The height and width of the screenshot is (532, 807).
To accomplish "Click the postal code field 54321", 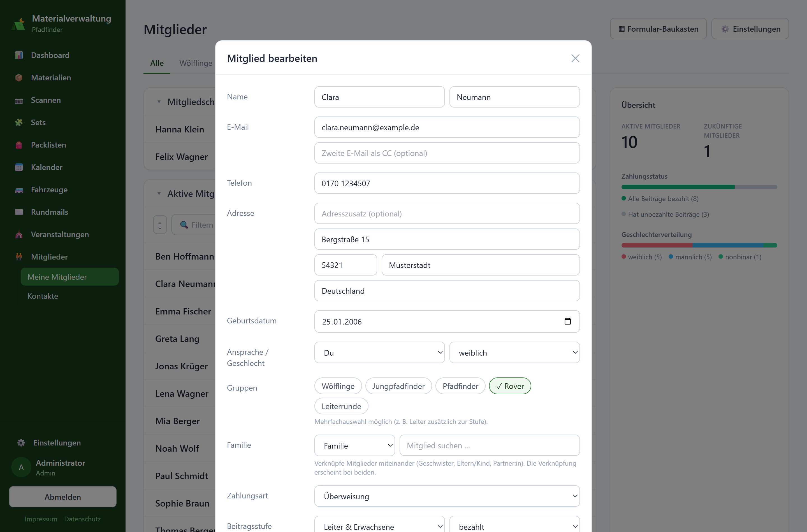I will coord(345,265).
